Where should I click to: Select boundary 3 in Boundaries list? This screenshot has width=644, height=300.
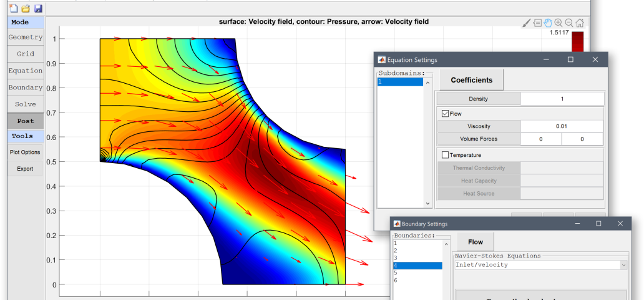[x=417, y=258]
